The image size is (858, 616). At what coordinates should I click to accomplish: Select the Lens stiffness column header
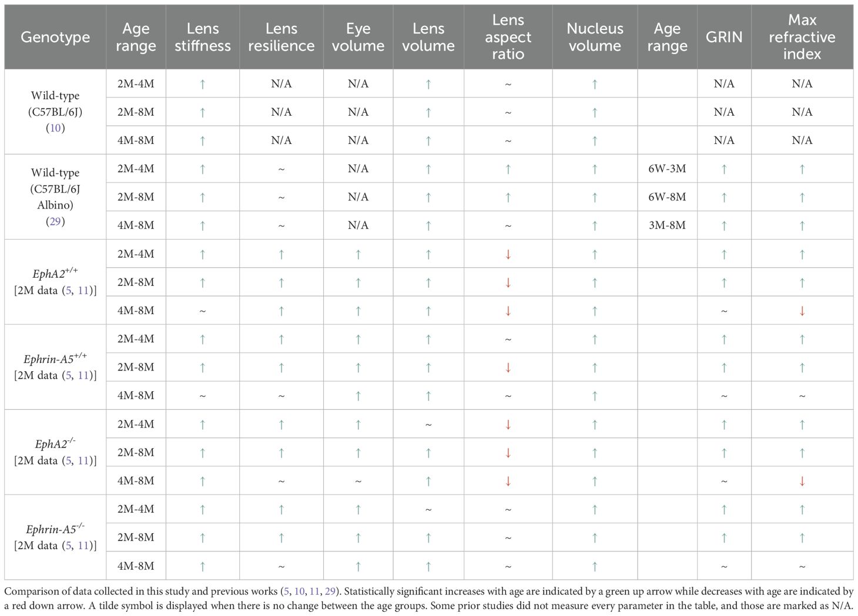pyautogui.click(x=202, y=37)
